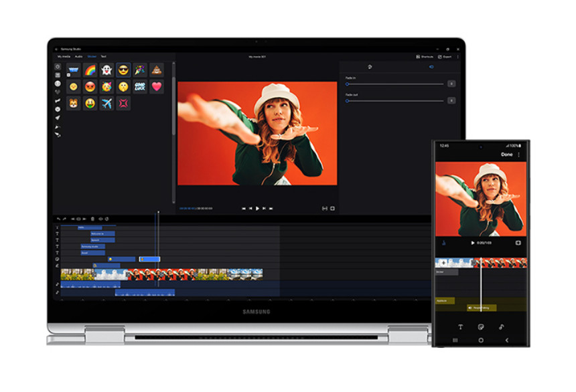Screen dimensions: 576x392
Task: Pick the shushing face sticker
Action: pyautogui.click(x=123, y=86)
